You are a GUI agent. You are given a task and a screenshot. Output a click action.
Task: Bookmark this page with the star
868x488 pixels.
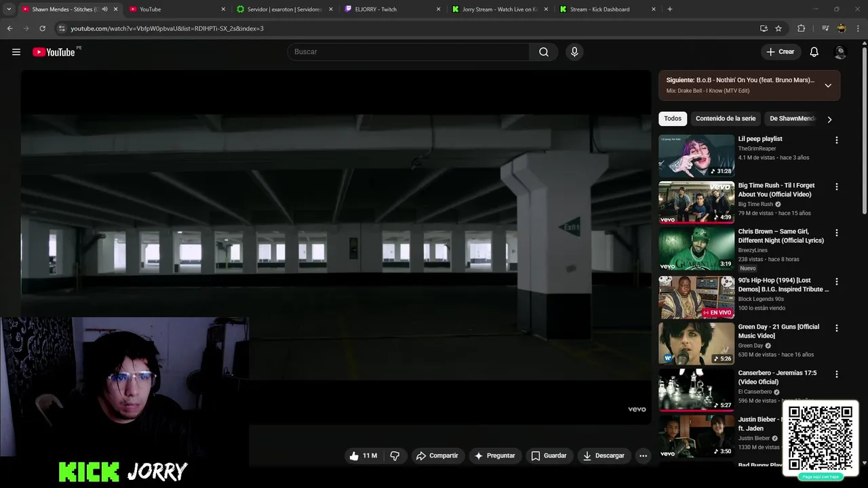pos(778,28)
